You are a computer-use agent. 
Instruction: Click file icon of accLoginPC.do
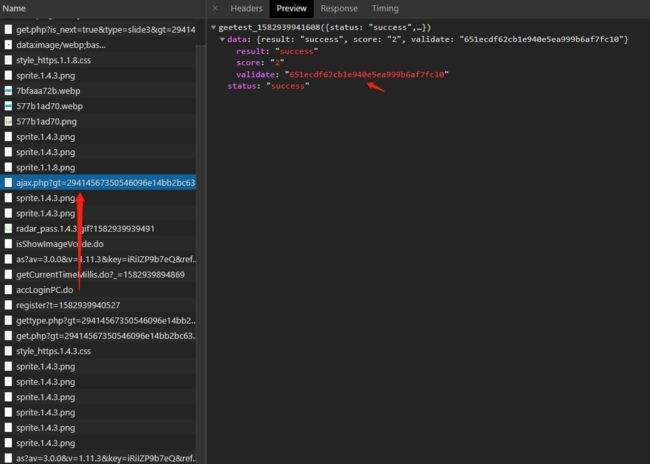tap(8, 289)
